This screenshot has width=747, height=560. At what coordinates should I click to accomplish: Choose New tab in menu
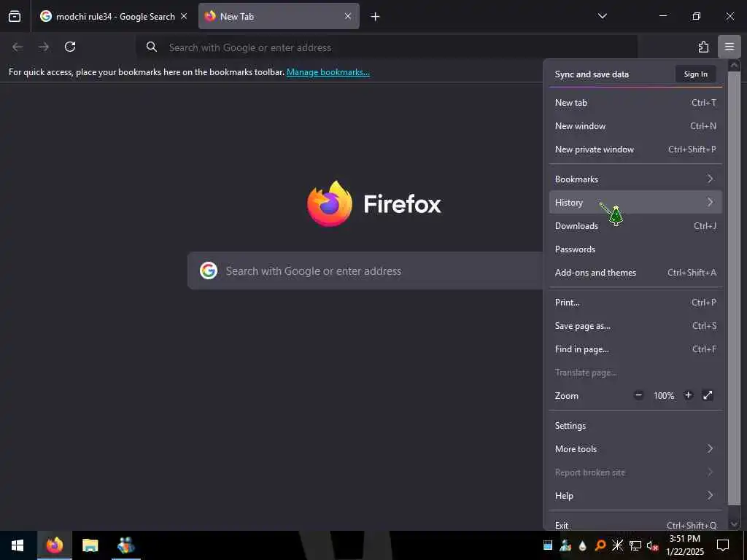(635, 102)
